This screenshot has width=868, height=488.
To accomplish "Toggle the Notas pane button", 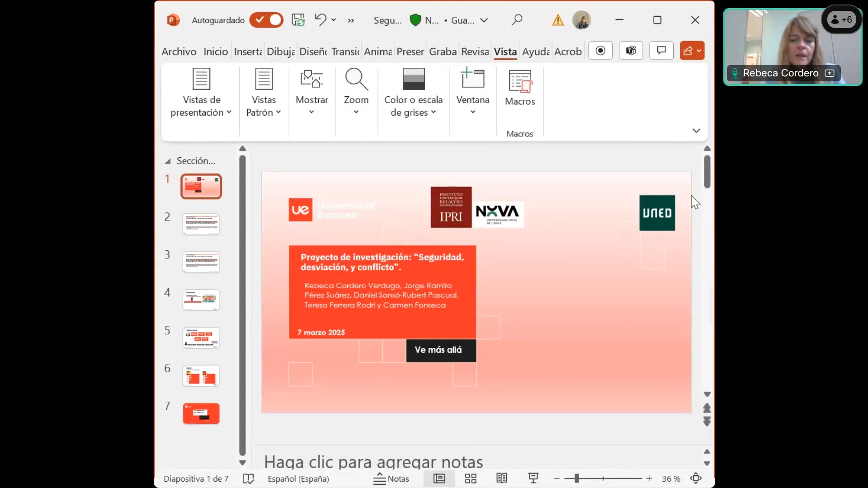I will coord(391,479).
